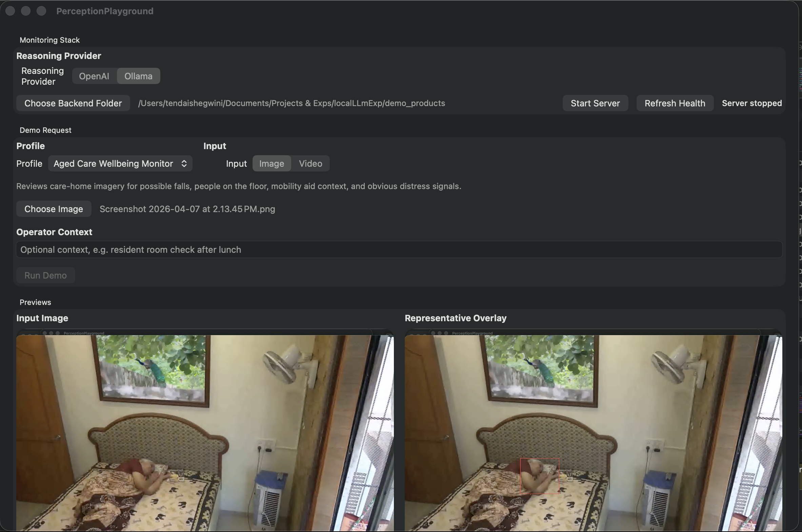Image resolution: width=802 pixels, height=532 pixels.
Task: Expand the Aged Care Wellbeing Monitor selector
Action: pyautogui.click(x=120, y=163)
